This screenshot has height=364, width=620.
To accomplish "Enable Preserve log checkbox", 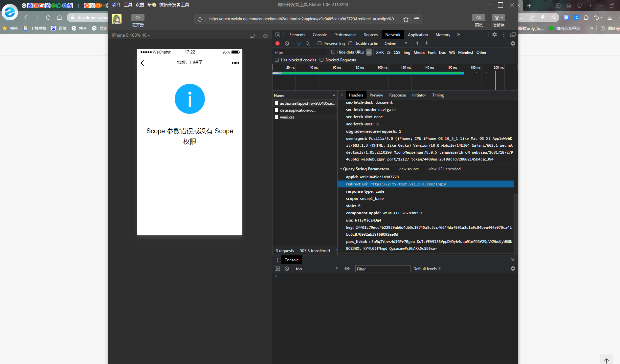I will pos(320,43).
